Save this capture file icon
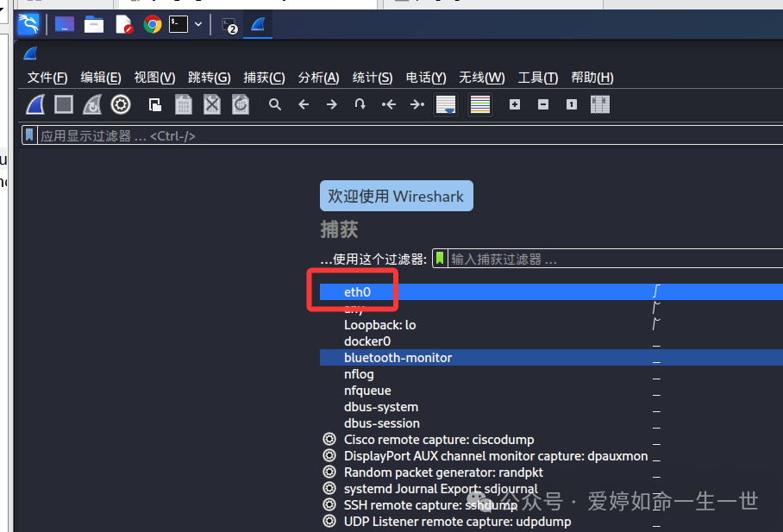The width and height of the screenshot is (783, 532). (184, 105)
